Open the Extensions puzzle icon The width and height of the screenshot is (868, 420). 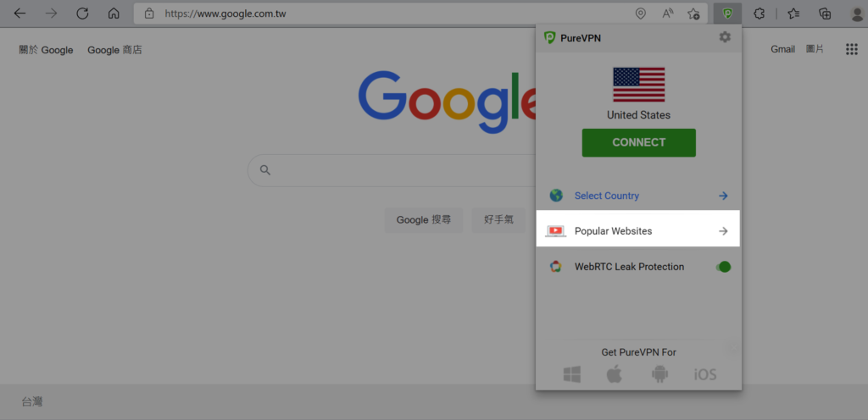(759, 14)
